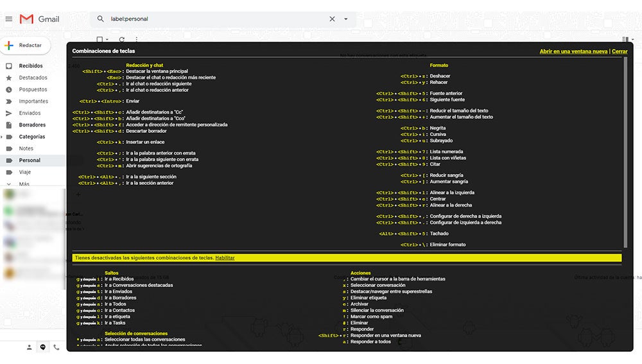
Task: Click 'Ir a Tasks' shortcut text
Action: (x=115, y=323)
